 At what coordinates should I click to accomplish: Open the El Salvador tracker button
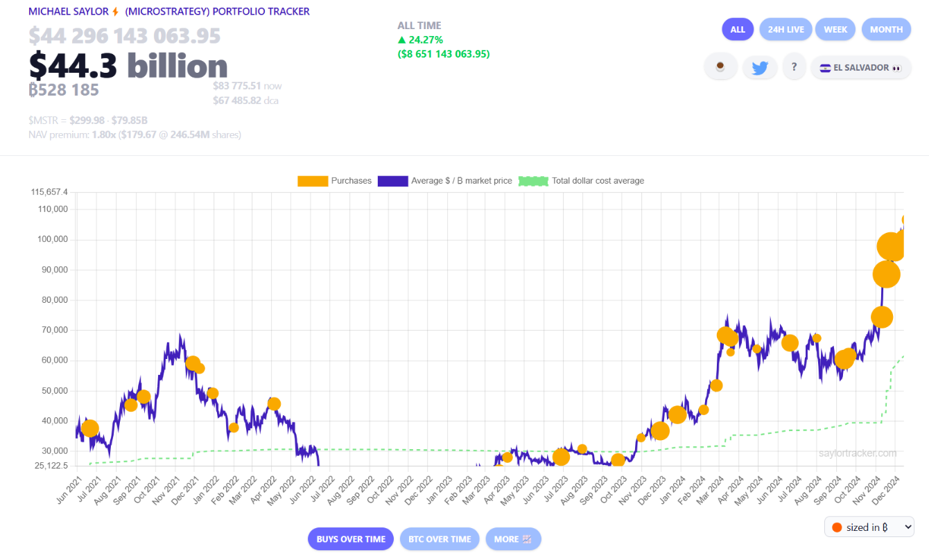pos(860,67)
